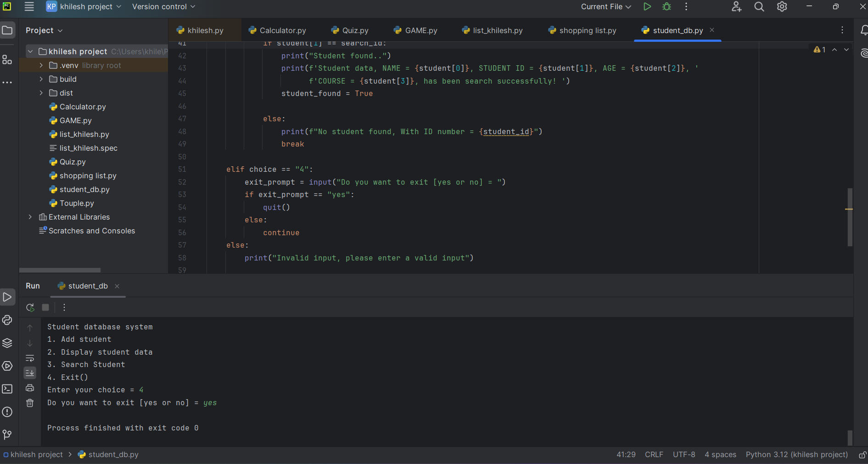Expand the build folder
Image resolution: width=868 pixels, height=464 pixels.
pos(41,79)
